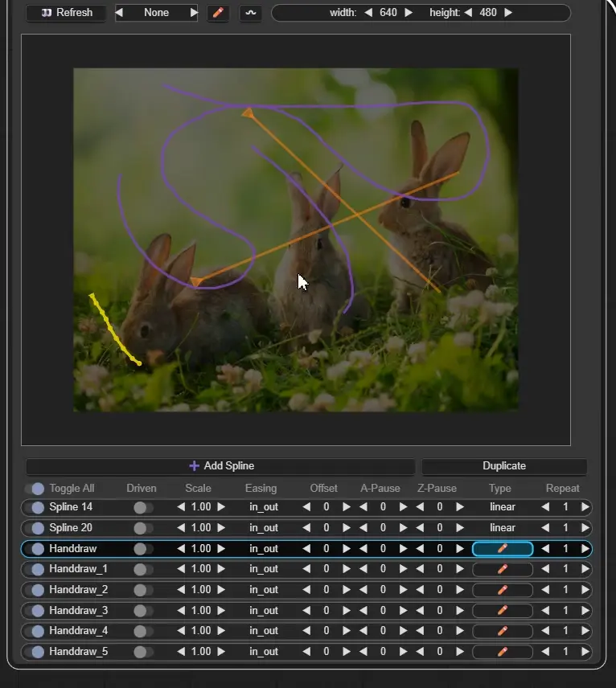Click pencil type icon for Handdraw row
Viewport: 616px width, 688px height.
503,549
